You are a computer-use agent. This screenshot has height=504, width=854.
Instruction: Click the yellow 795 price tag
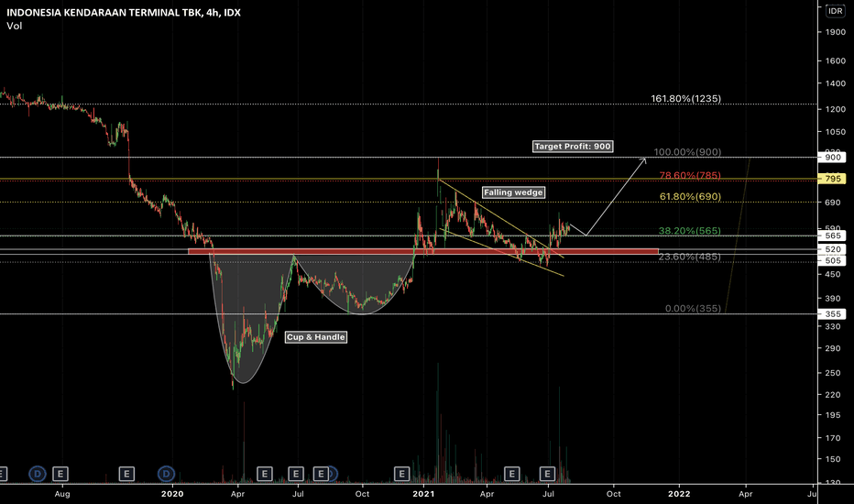[832, 179]
